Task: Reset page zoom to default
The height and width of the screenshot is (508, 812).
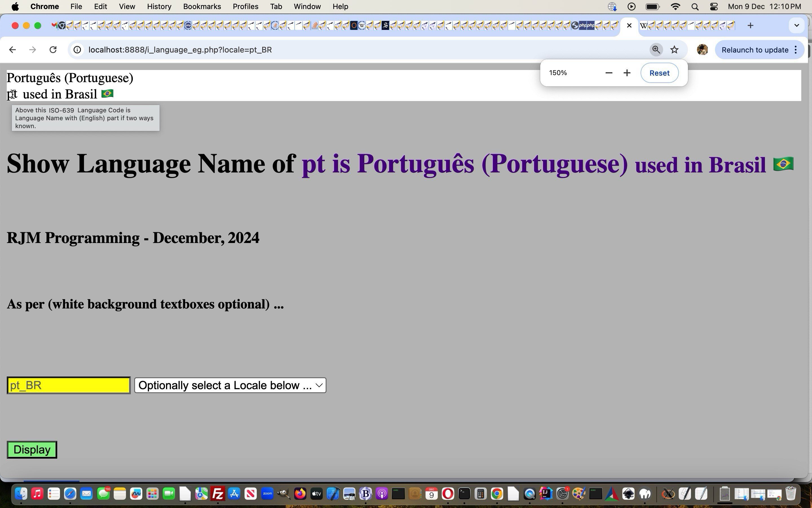Action: [x=659, y=73]
